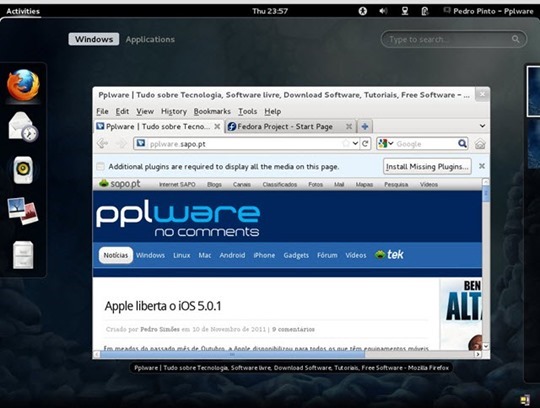This screenshot has width=540, height=408.
Task: Switch to the Applications view
Action: (x=150, y=39)
